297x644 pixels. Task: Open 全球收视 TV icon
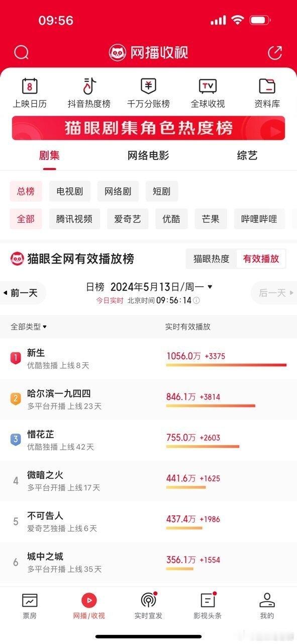(x=208, y=86)
